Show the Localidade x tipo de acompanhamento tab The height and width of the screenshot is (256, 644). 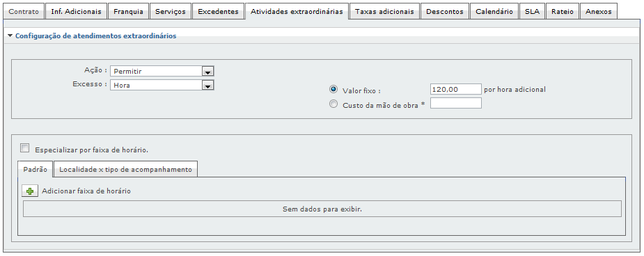pos(126,170)
